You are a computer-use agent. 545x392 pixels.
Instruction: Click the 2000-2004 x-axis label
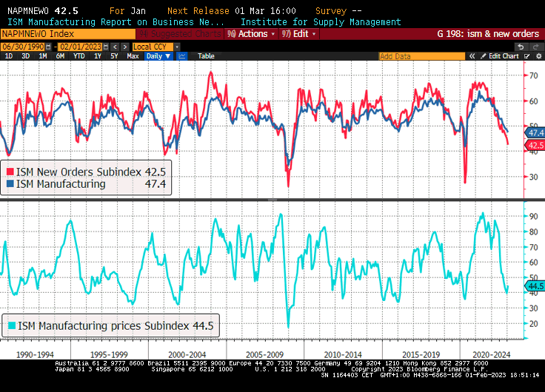tap(187, 355)
